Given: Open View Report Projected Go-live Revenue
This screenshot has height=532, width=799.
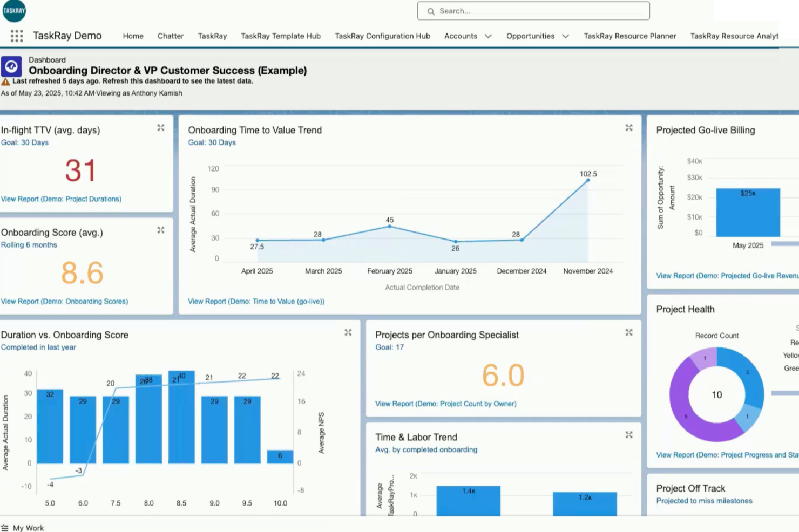Looking at the screenshot, I should tap(727, 276).
